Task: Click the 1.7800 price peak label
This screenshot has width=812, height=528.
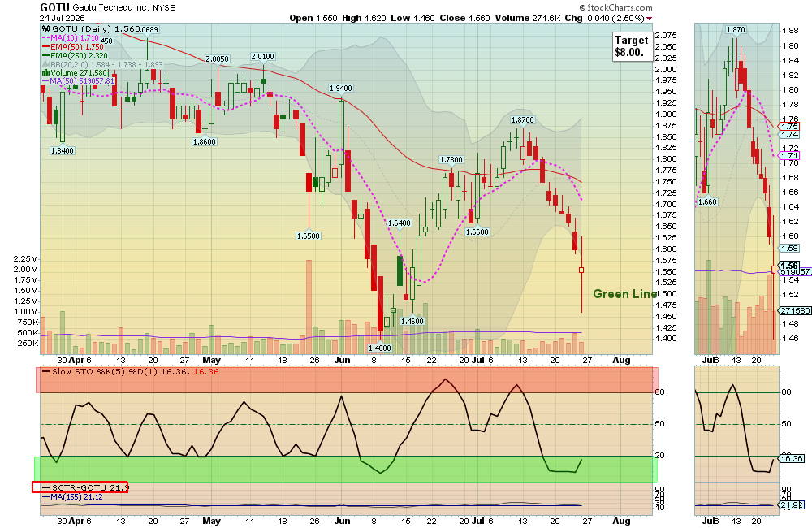Action: 451,159
